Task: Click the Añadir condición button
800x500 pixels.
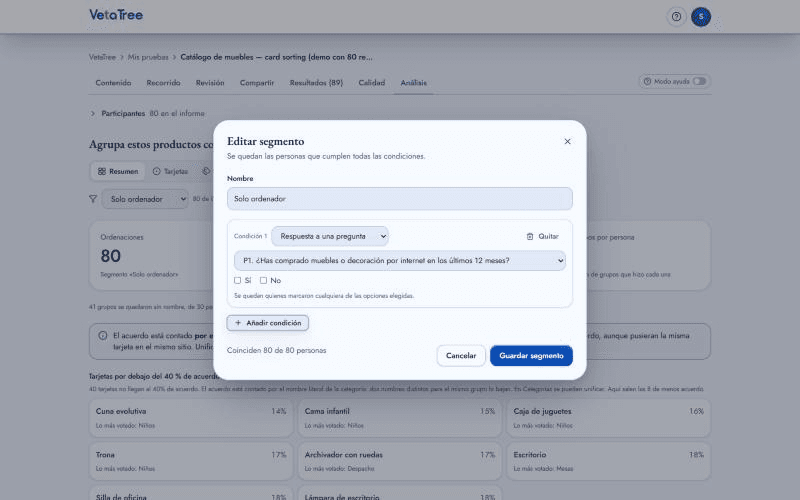Action: click(268, 323)
